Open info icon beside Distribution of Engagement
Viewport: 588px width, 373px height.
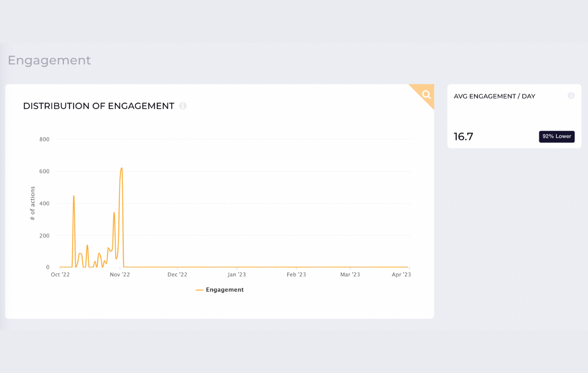coord(183,106)
